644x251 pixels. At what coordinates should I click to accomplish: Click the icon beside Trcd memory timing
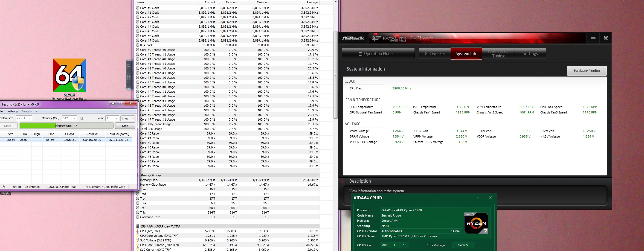tap(138, 194)
